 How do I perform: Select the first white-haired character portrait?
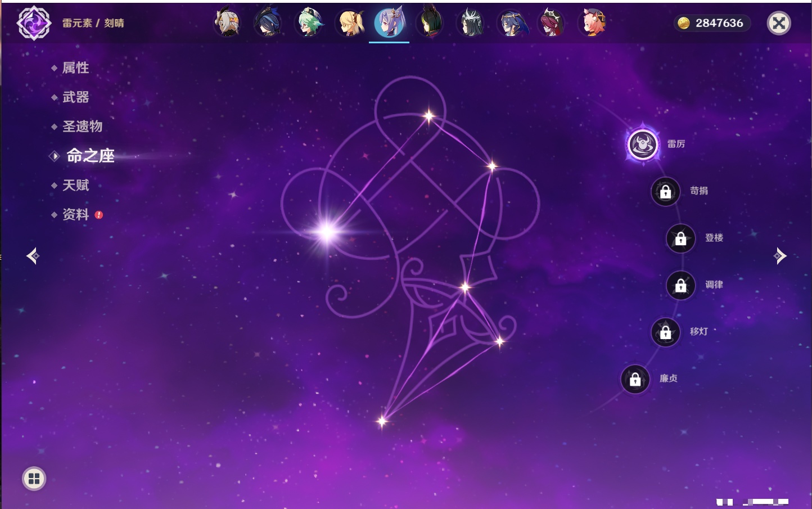(x=228, y=23)
